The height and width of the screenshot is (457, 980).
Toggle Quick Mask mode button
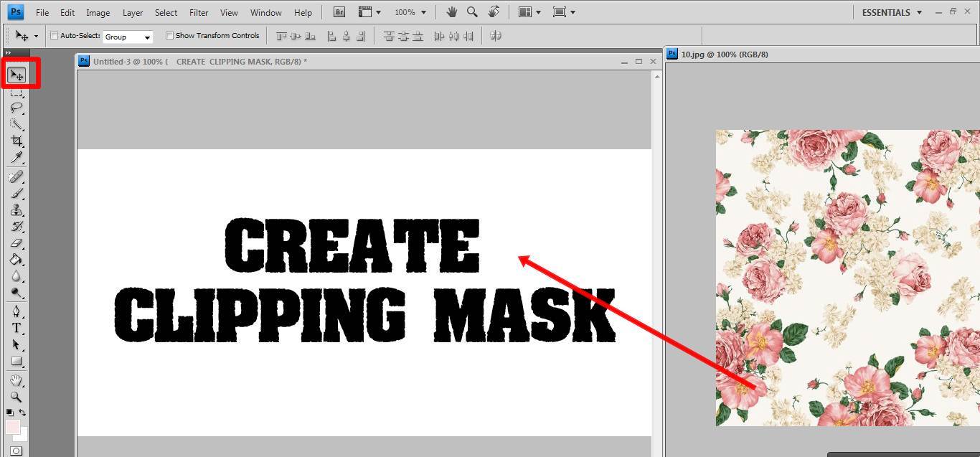[17, 451]
